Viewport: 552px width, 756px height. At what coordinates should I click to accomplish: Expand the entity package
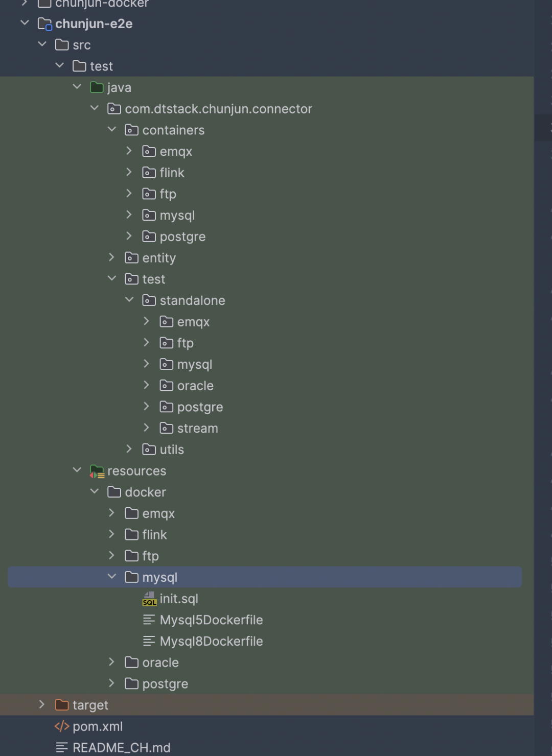[x=112, y=257]
